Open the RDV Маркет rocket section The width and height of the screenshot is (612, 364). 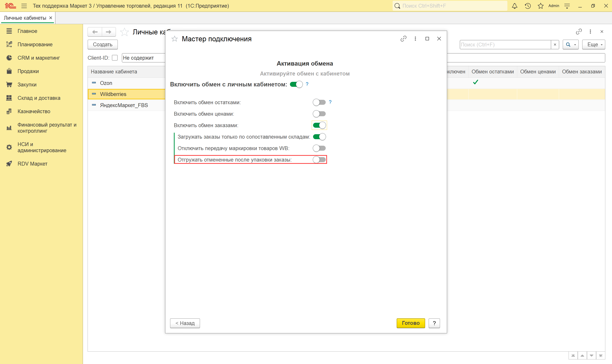click(x=32, y=164)
